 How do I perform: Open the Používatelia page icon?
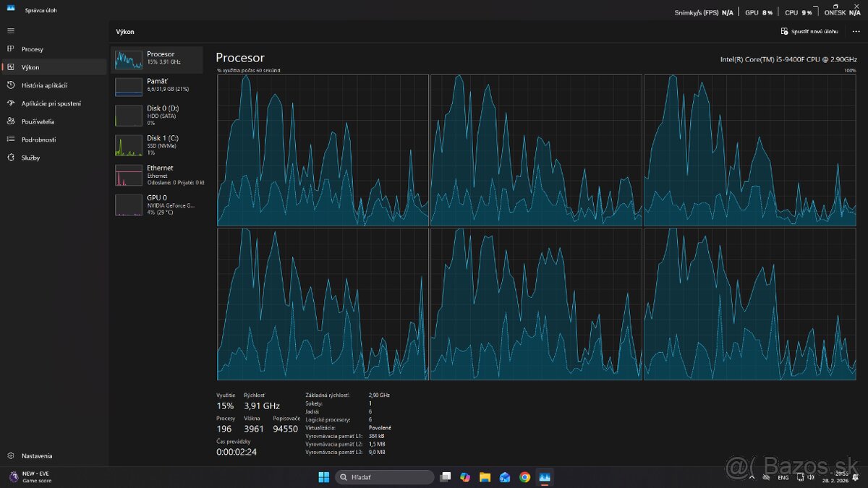point(11,121)
